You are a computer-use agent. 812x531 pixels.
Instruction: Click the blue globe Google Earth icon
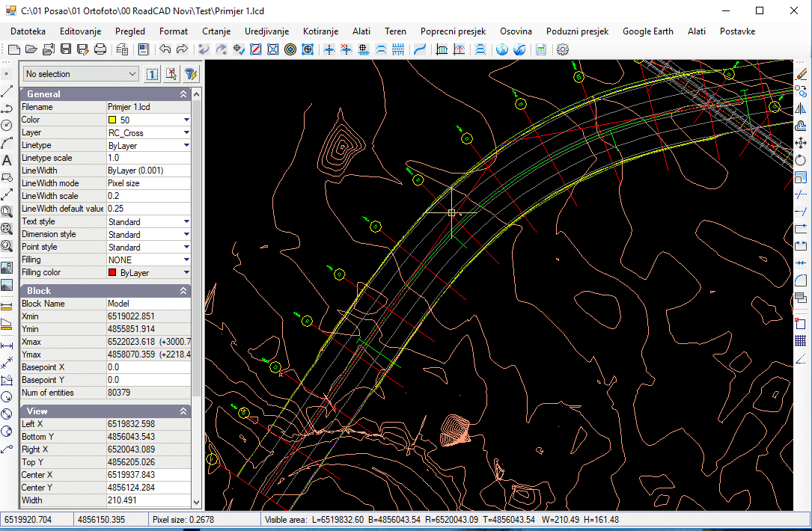tap(501, 49)
